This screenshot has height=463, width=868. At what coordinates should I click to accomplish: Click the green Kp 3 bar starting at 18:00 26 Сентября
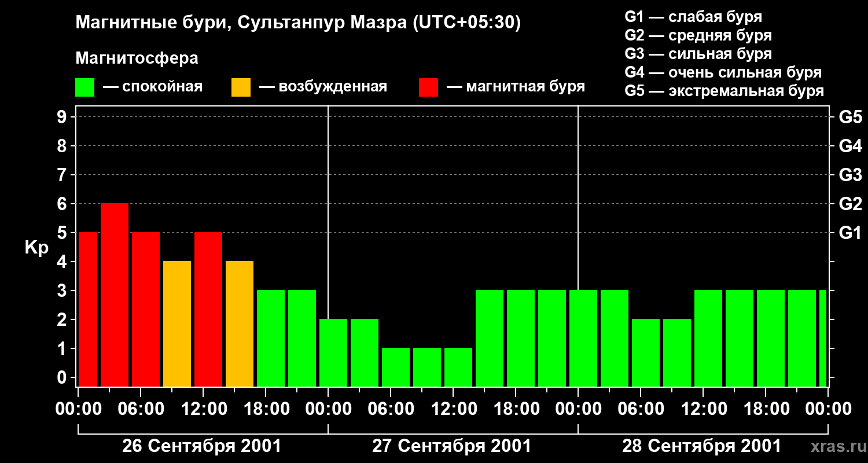[x=271, y=338]
